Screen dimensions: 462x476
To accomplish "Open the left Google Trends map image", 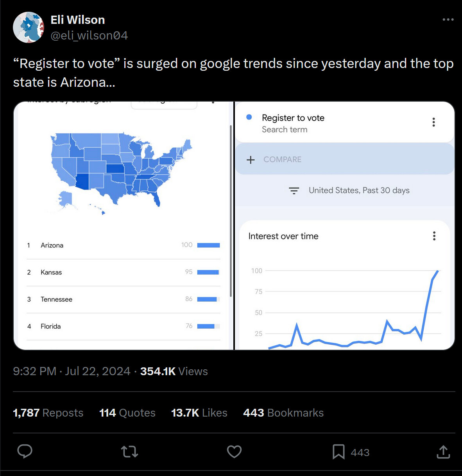I will [123, 225].
